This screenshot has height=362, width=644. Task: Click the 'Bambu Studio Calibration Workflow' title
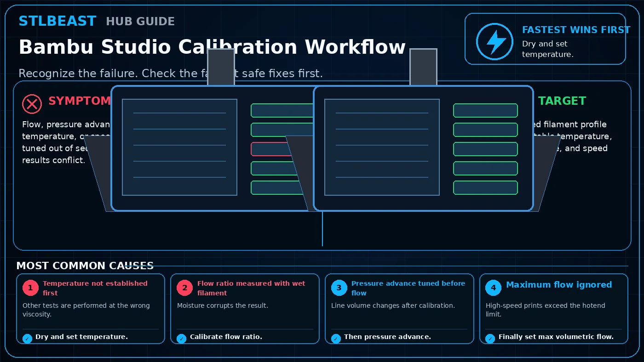(212, 47)
